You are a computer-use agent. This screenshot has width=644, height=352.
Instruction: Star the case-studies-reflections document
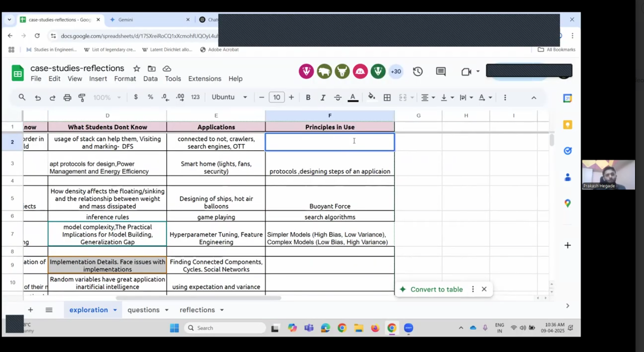coord(137,68)
